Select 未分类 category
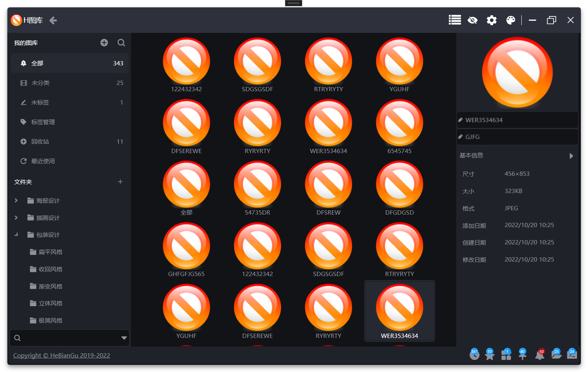The width and height of the screenshot is (588, 372). click(69, 83)
